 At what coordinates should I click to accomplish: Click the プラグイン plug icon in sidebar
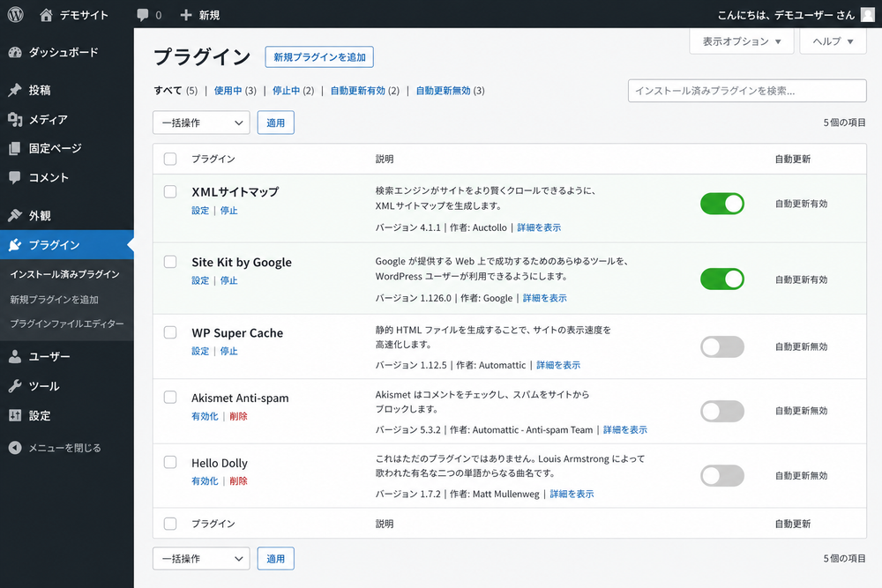15,245
